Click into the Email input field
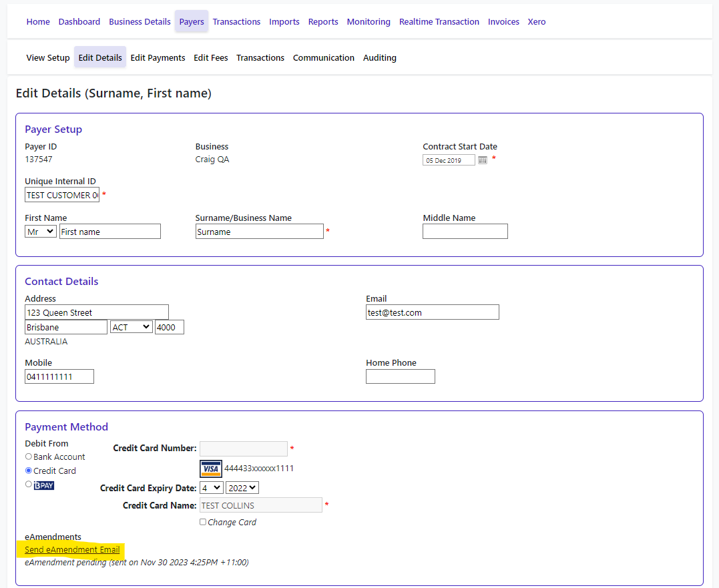Screen dimensions: 719x588 [432, 312]
